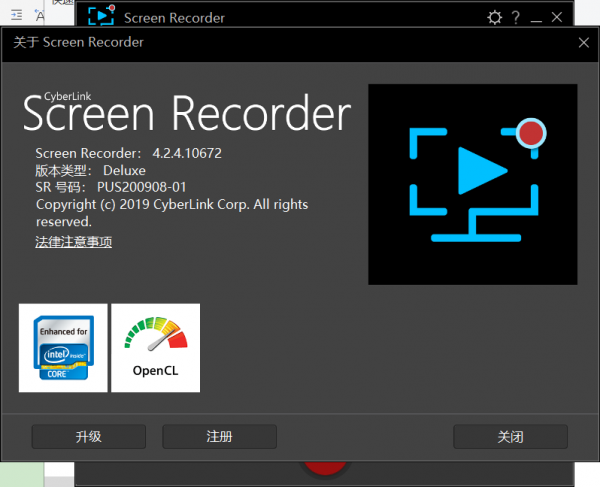Image resolution: width=600 pixels, height=487 pixels.
Task: Click the copyright 2019 CyberLink Corp. text
Action: click(x=172, y=213)
